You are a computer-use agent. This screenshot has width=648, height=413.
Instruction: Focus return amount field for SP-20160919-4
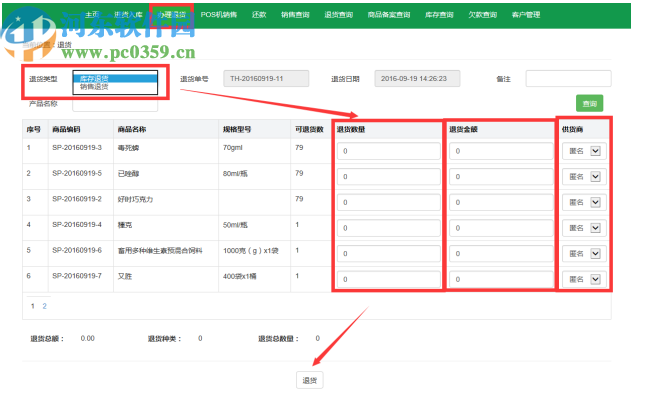pyautogui.click(x=501, y=228)
